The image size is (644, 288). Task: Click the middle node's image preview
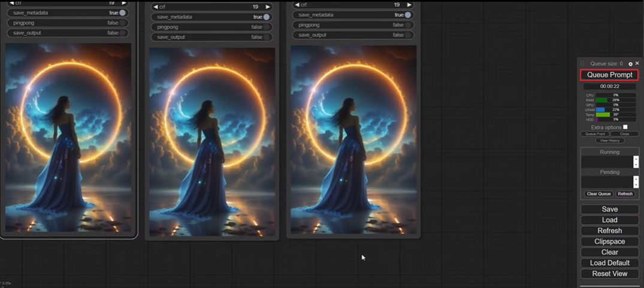[x=212, y=141]
